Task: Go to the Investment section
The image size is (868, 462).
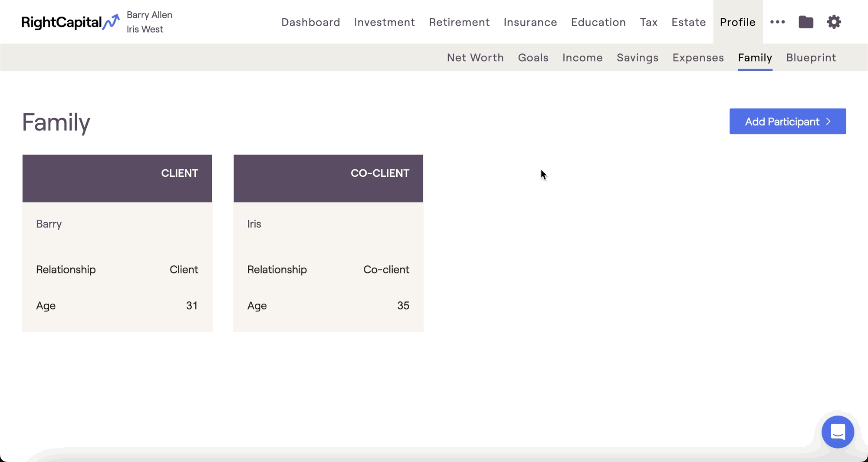Action: tap(384, 22)
